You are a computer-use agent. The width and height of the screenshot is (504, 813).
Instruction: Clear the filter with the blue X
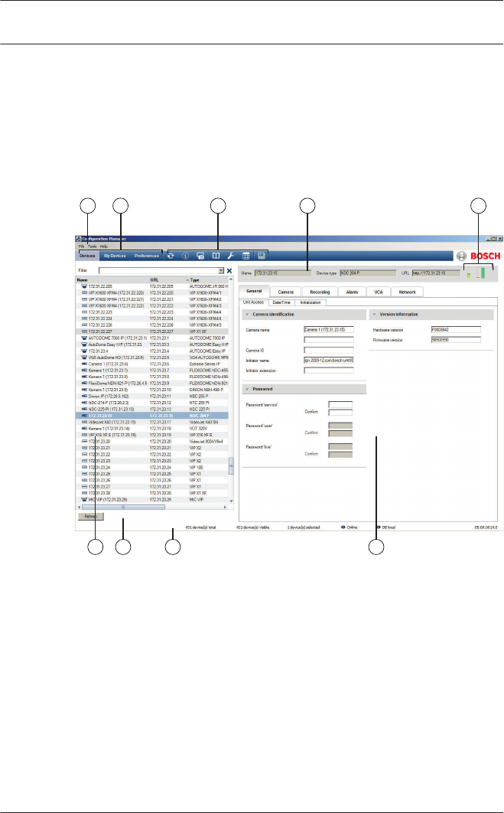tap(229, 271)
